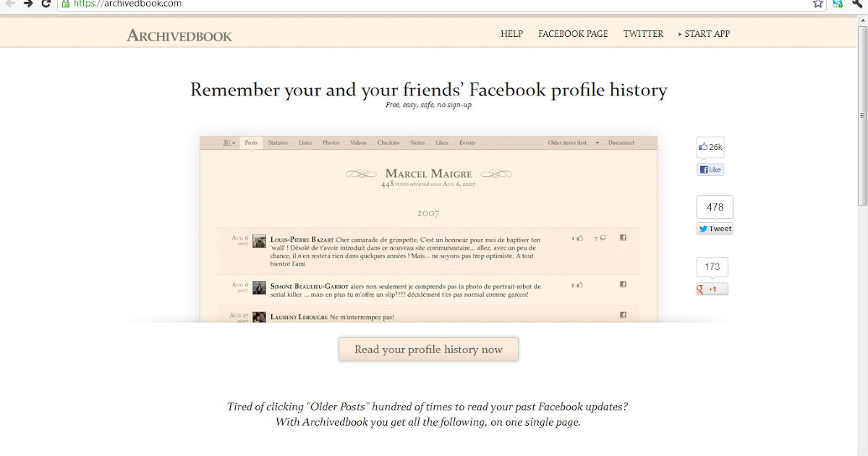
Task: Click the Twitter Tweet button
Action: point(715,229)
